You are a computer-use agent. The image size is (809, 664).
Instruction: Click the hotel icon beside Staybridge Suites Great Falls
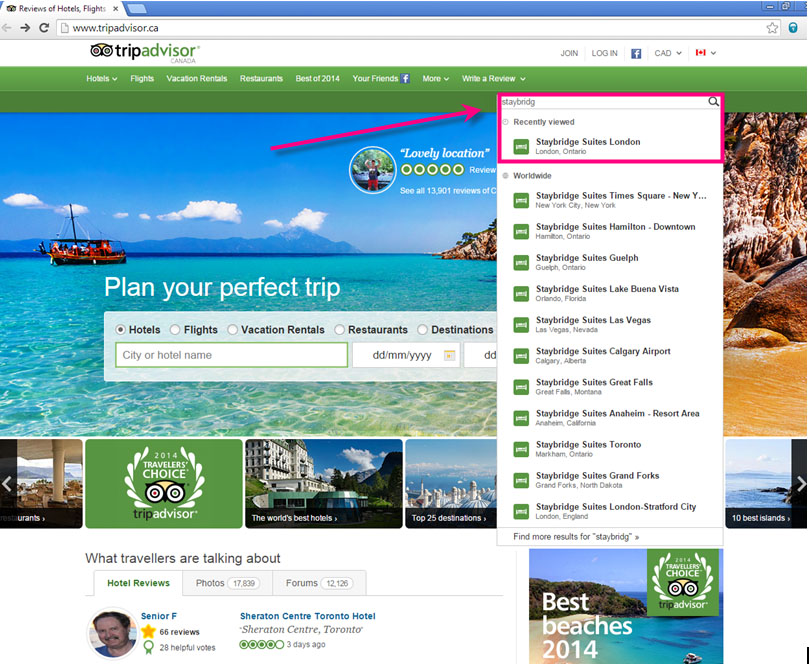click(x=521, y=387)
